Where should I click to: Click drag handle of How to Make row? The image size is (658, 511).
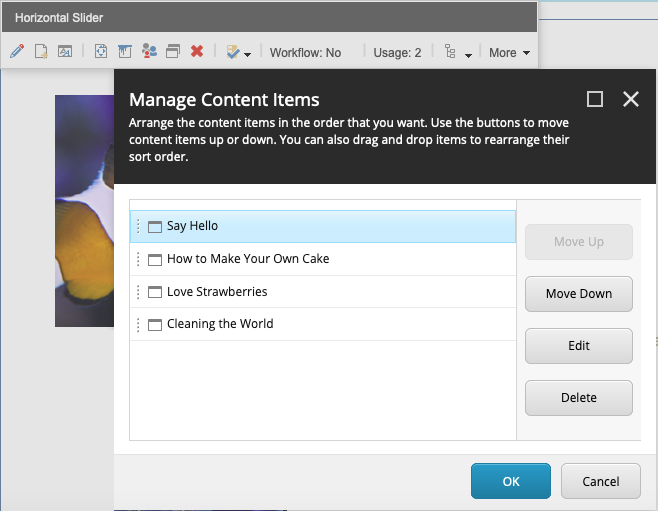coord(138,259)
